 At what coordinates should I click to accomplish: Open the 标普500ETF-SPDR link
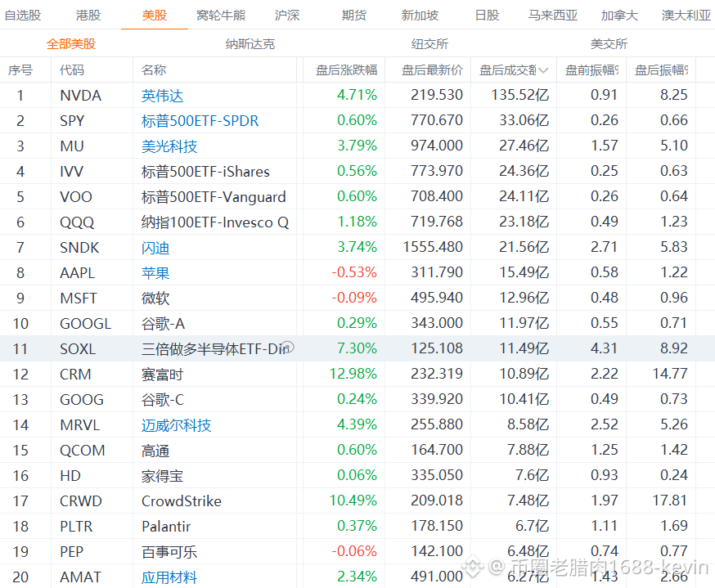[200, 121]
